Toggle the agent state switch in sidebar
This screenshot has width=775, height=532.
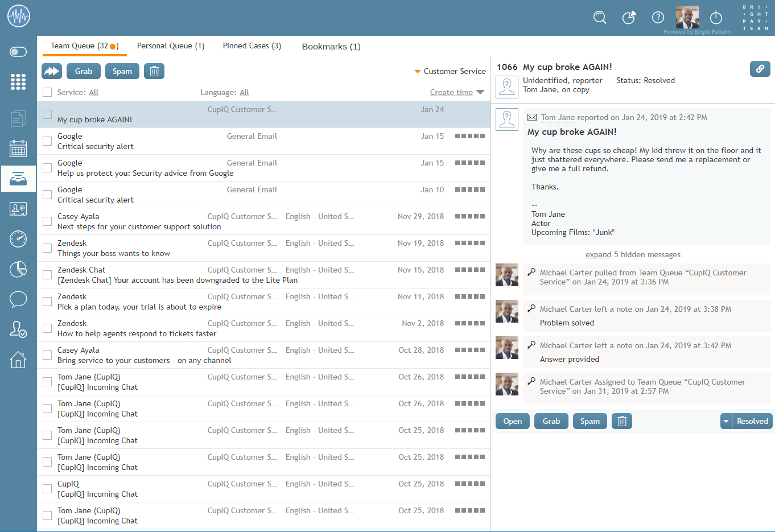pos(18,52)
